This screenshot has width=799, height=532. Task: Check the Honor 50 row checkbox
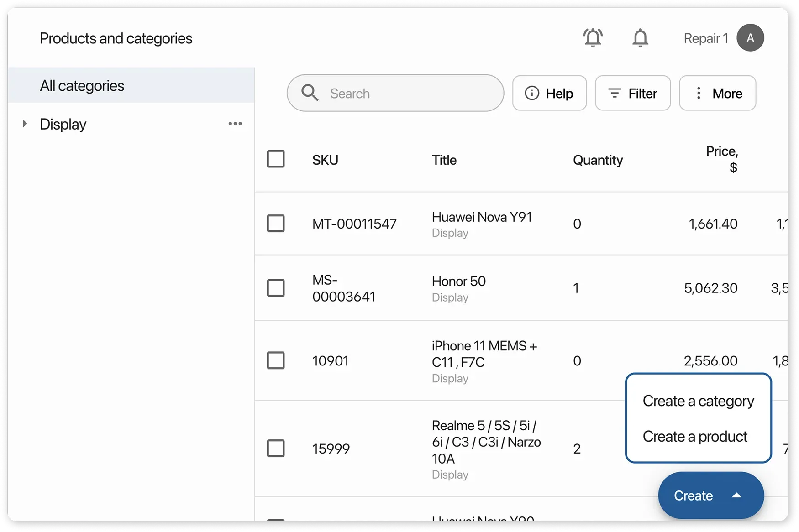point(276,288)
